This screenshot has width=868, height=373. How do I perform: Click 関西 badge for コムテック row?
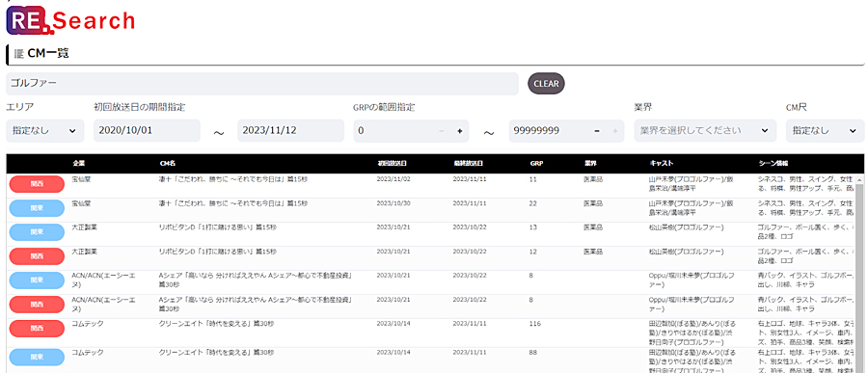click(x=37, y=329)
